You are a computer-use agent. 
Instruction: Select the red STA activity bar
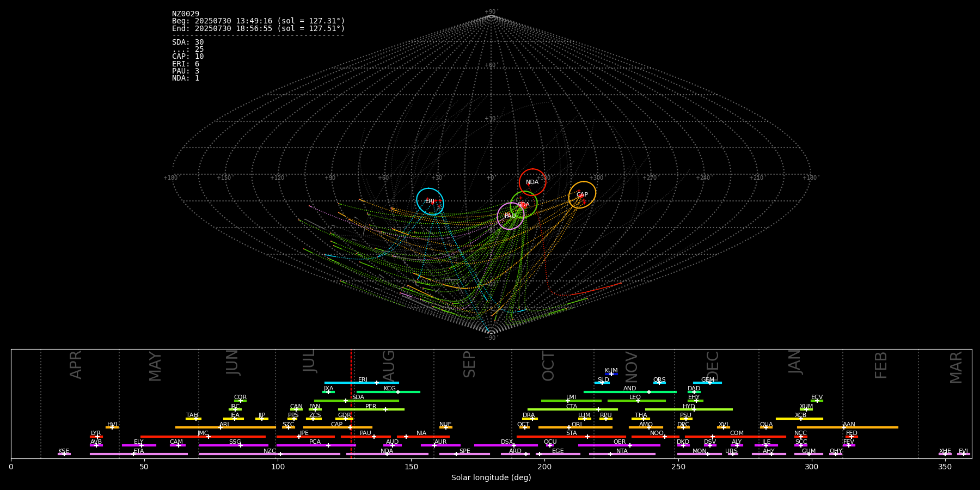(571, 436)
